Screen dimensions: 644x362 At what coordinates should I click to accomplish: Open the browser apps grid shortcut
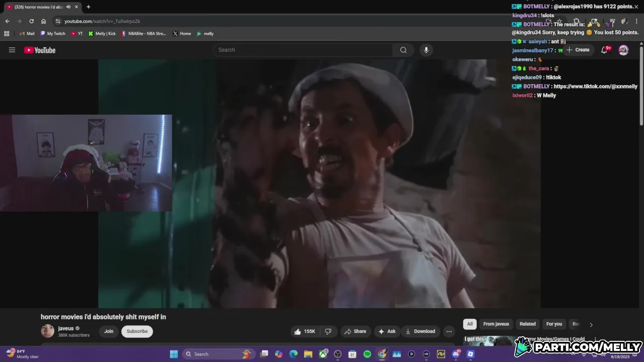coord(7,34)
